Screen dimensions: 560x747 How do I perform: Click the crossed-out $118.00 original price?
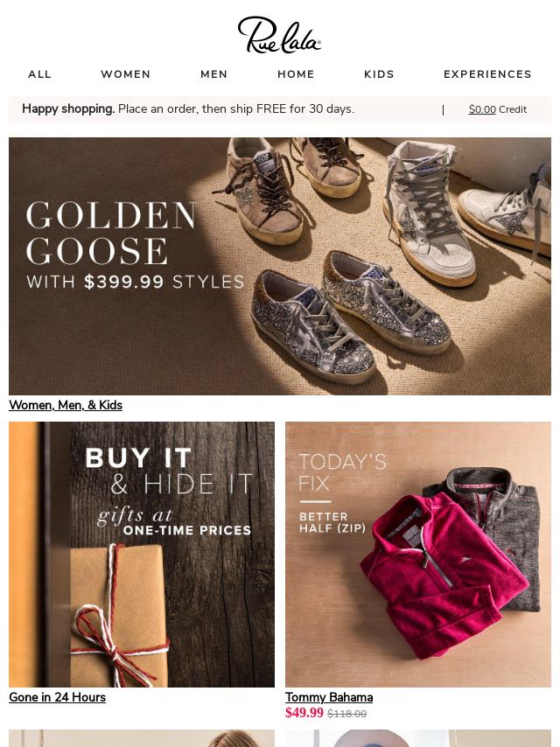pyautogui.click(x=347, y=714)
